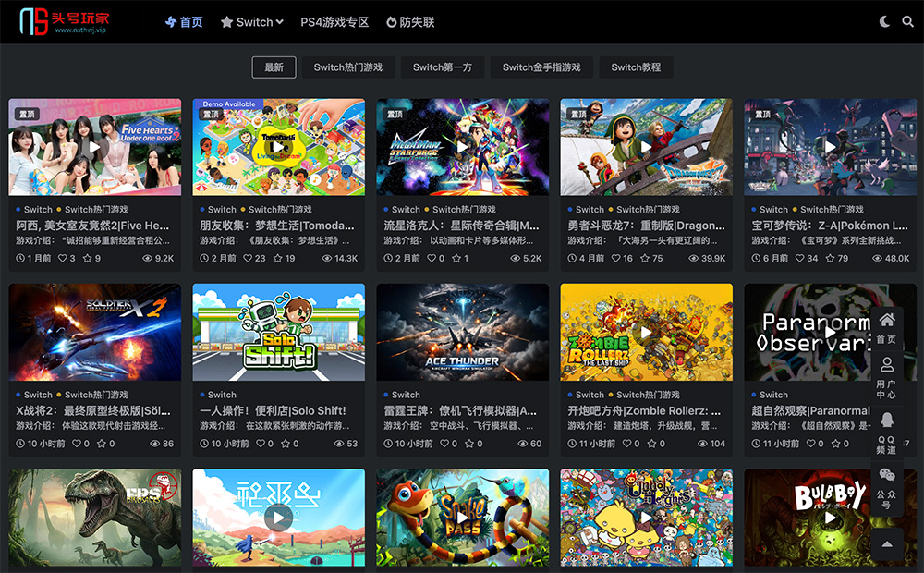Viewport: 924px width, 573px height.
Task: Open title 雷霆王牌：僚机飞行模拟器
Action: (460, 411)
